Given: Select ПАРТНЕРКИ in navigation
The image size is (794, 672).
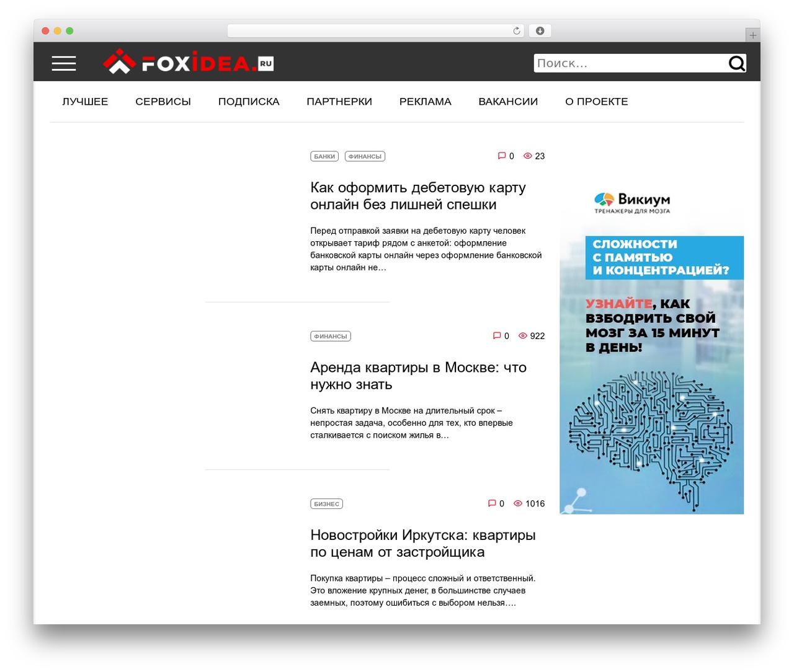Looking at the screenshot, I should [339, 102].
